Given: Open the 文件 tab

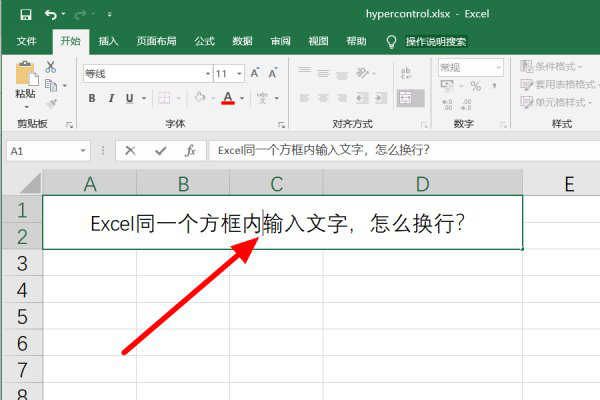Looking at the screenshot, I should [x=26, y=41].
